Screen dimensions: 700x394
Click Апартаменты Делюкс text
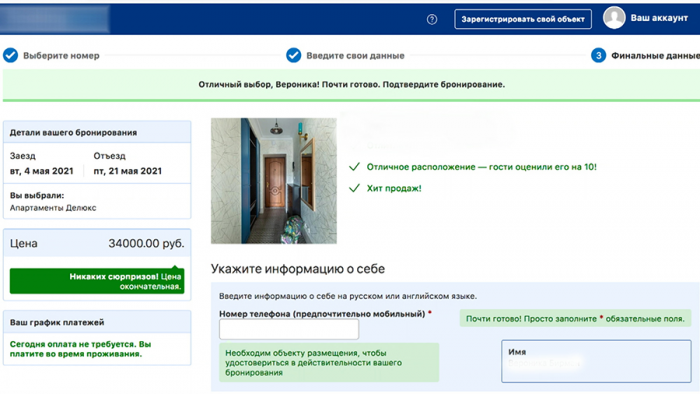pyautogui.click(x=53, y=207)
